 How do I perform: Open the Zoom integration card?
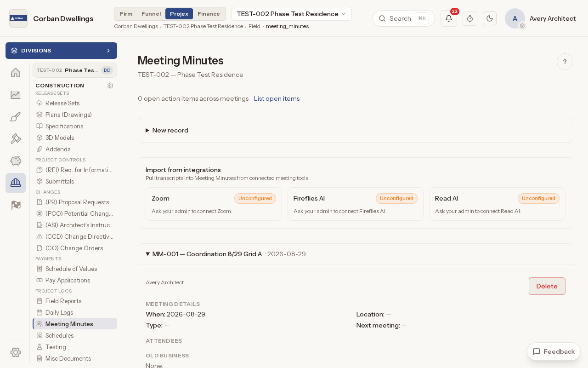(x=214, y=204)
